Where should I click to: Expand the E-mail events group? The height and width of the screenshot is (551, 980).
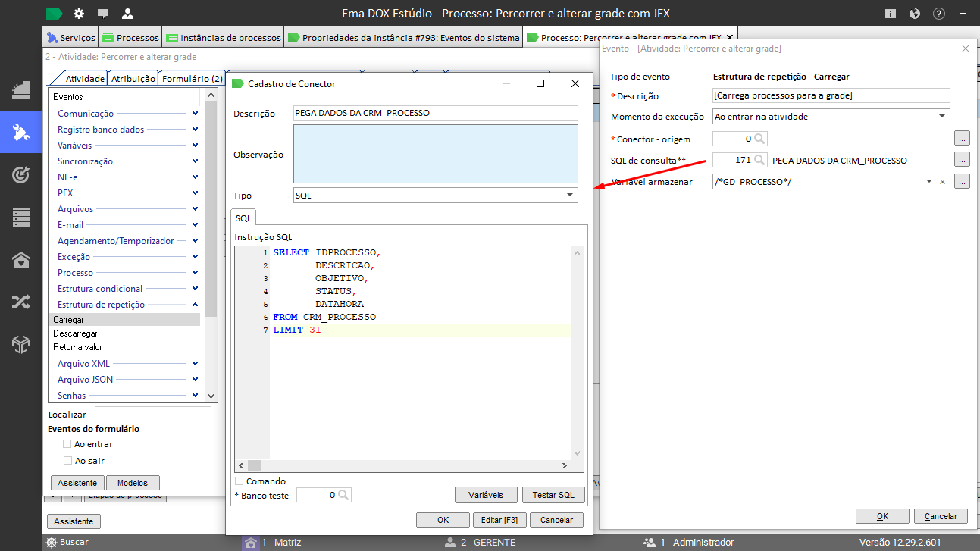click(x=195, y=224)
